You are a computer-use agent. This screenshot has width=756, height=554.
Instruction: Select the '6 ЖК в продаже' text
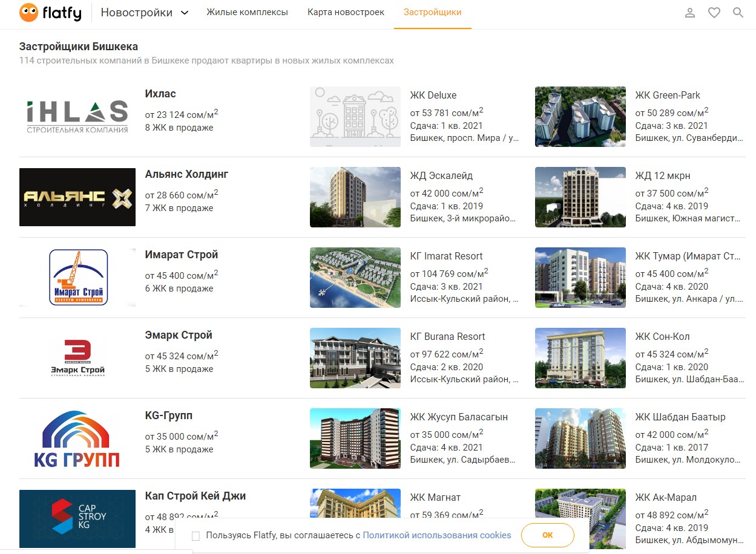pos(179,288)
